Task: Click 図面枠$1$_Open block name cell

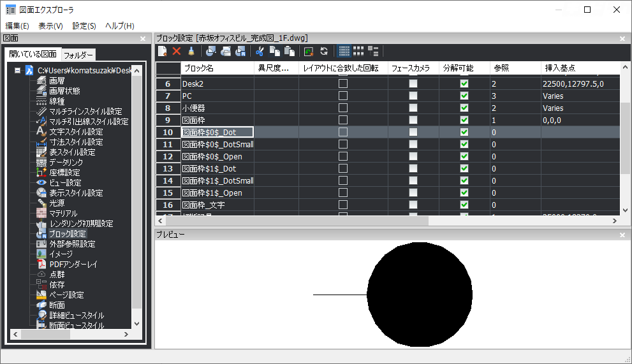Action: click(217, 193)
